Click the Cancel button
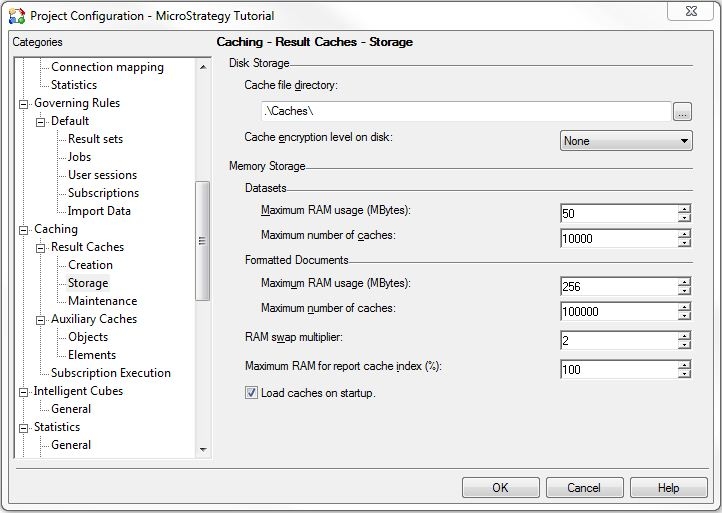This screenshot has width=722, height=513. click(x=584, y=488)
